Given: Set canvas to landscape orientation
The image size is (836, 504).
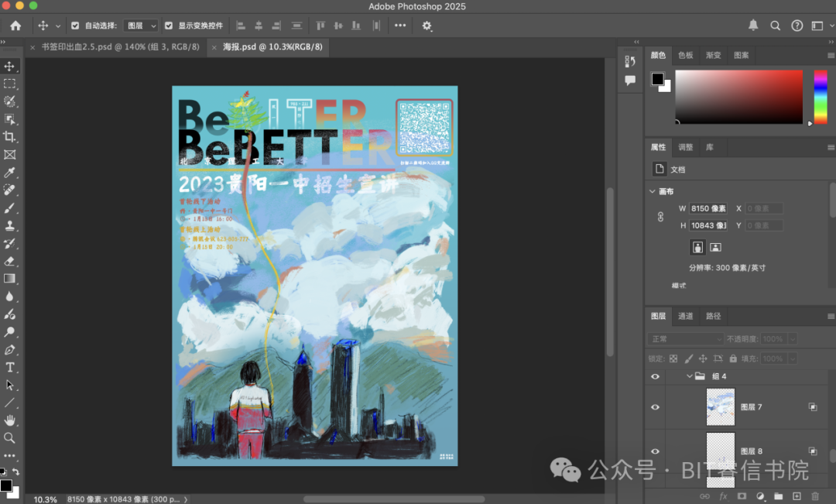Looking at the screenshot, I should pyautogui.click(x=715, y=247).
